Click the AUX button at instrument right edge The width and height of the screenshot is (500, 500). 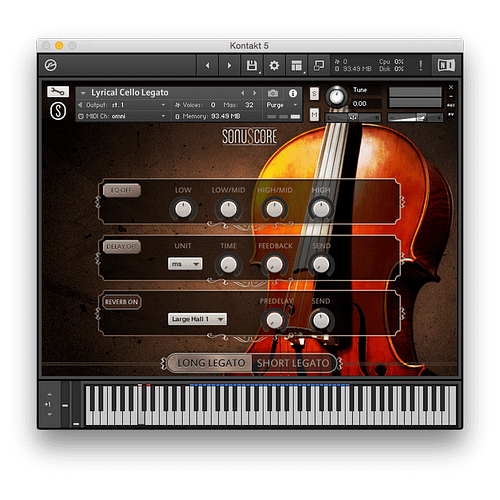click(451, 105)
